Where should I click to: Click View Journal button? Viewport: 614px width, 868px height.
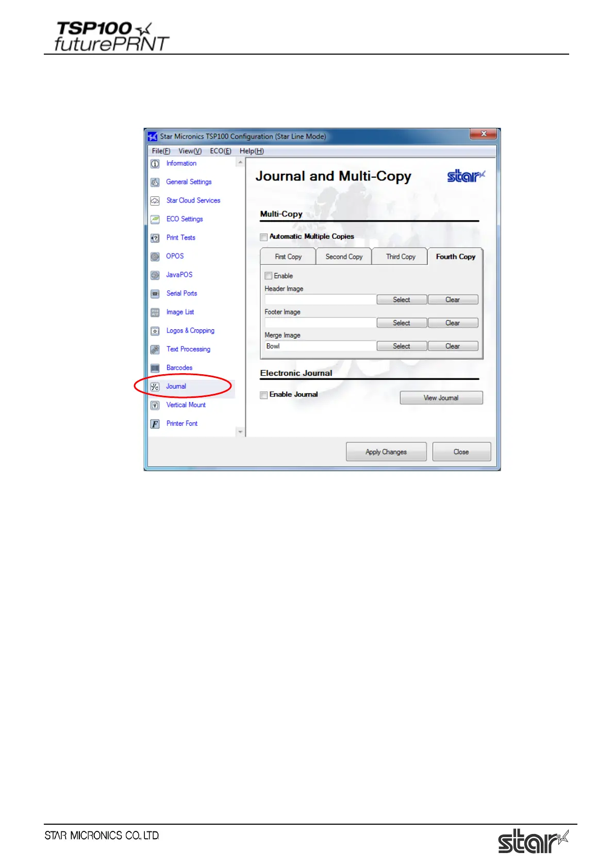441,398
